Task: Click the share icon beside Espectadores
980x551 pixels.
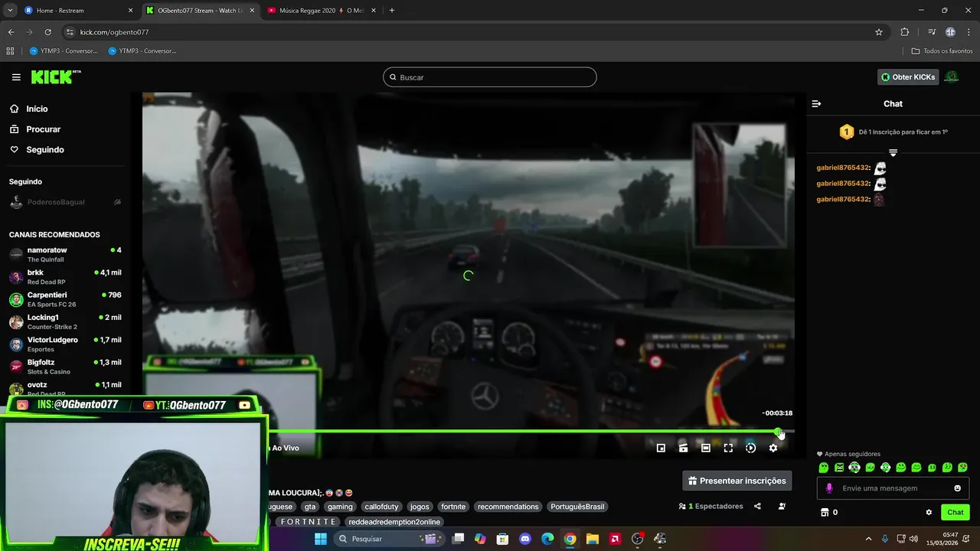Action: tap(757, 507)
